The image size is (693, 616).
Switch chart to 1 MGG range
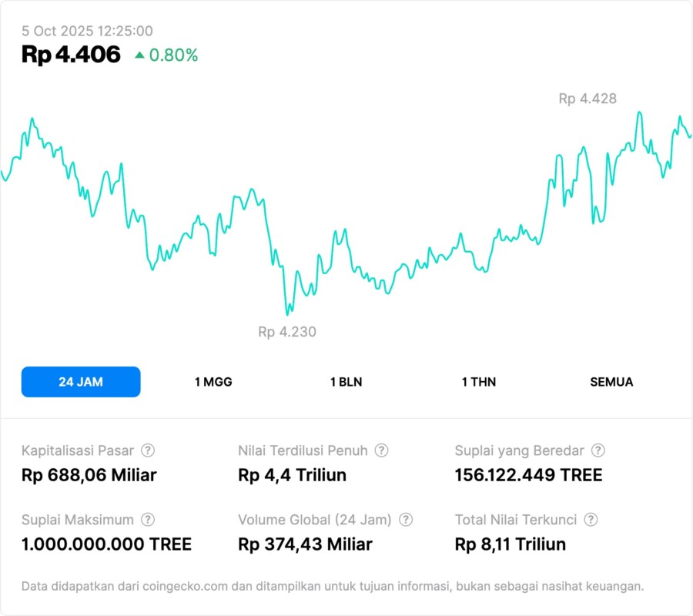click(213, 382)
